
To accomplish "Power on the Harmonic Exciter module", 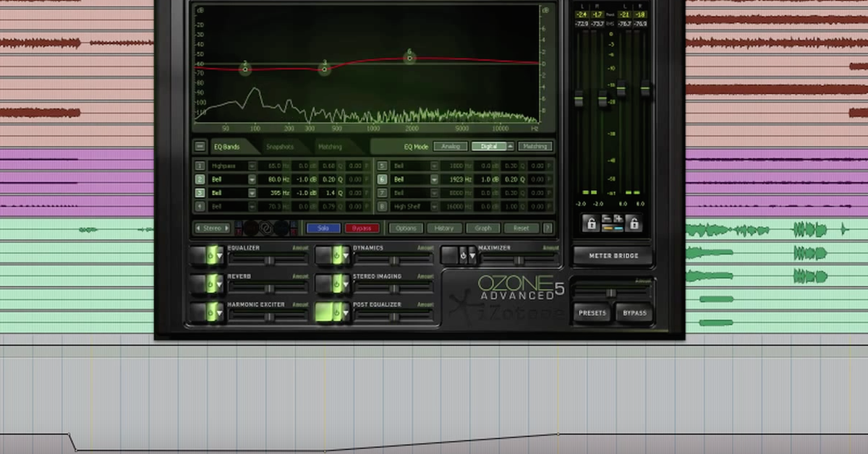I will tap(210, 312).
